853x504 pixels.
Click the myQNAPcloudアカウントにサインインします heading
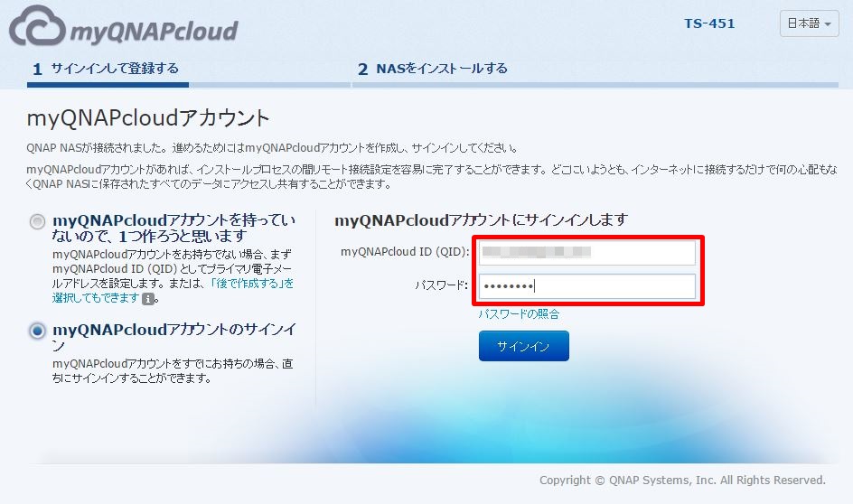481,220
